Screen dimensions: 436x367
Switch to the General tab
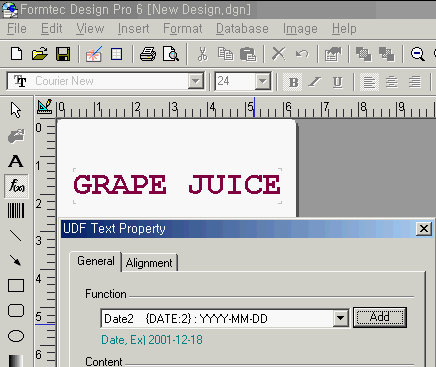(96, 261)
